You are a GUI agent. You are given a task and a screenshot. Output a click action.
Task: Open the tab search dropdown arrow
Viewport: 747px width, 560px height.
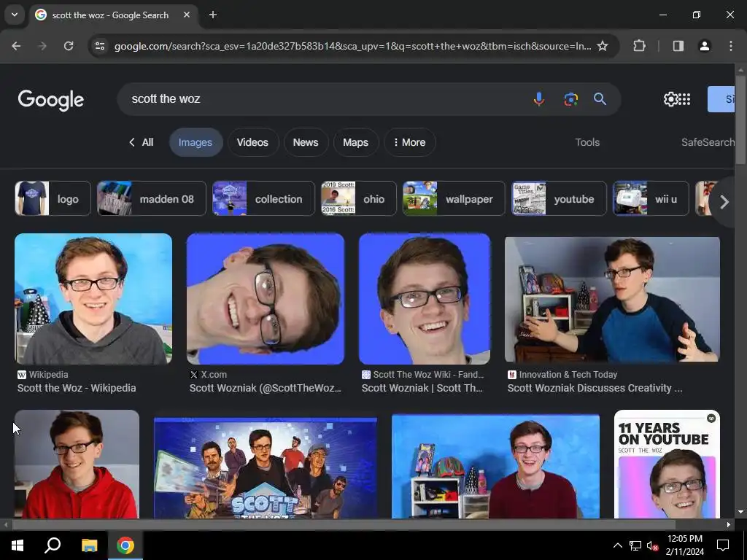tap(15, 15)
